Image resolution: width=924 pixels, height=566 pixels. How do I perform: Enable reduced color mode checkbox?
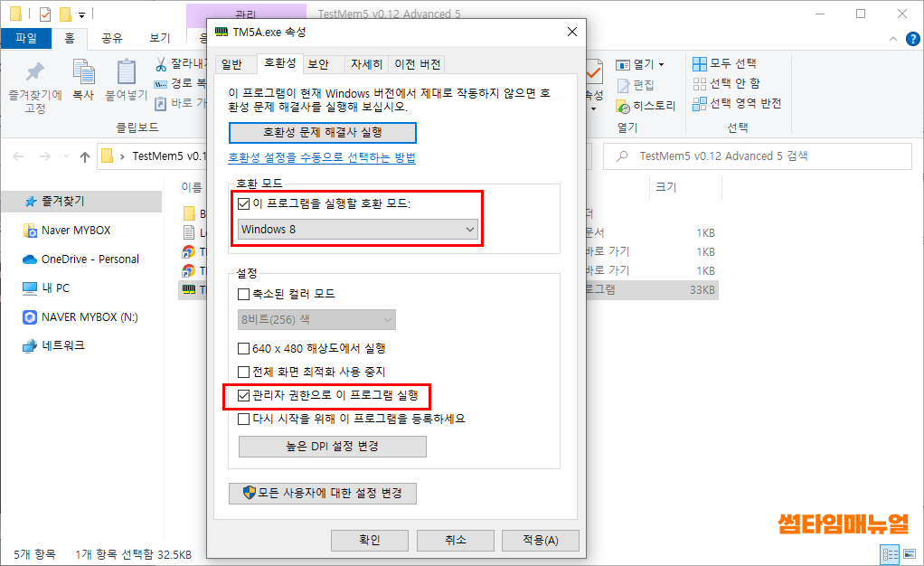(243, 294)
